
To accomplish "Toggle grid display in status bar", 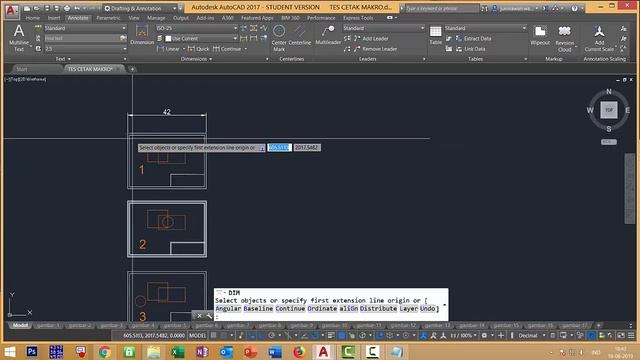I will pyautogui.click(x=213, y=336).
